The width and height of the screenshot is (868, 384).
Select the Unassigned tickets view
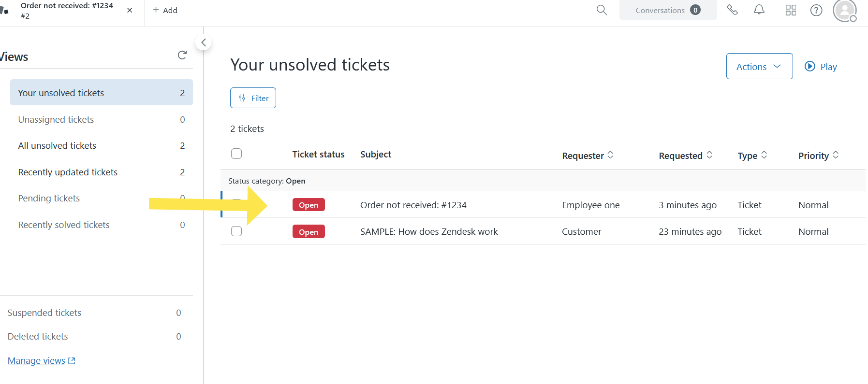(x=56, y=119)
